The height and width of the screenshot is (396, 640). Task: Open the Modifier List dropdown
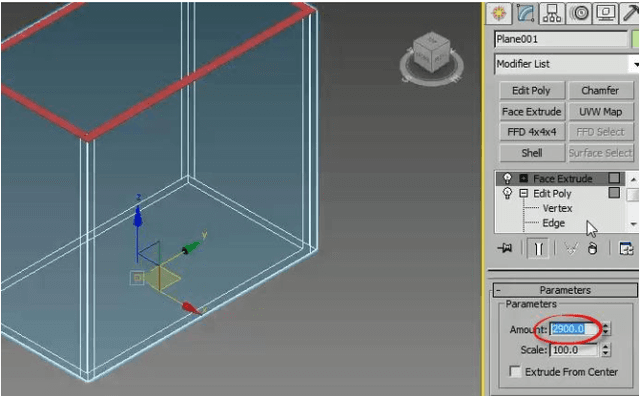567,64
